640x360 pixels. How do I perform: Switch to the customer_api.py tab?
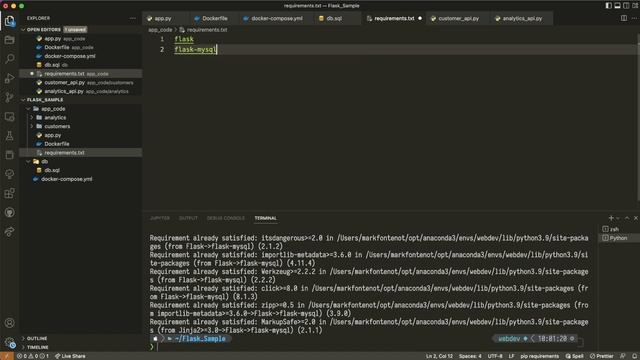coord(458,18)
